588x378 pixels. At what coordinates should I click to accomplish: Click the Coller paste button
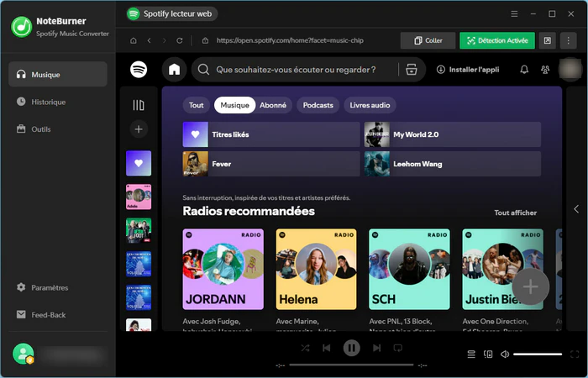point(428,40)
